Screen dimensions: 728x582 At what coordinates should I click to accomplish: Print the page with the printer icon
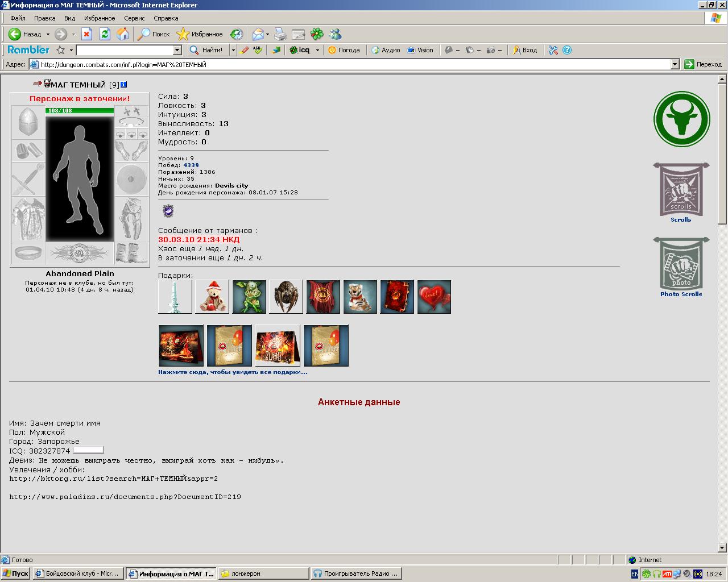point(280,34)
